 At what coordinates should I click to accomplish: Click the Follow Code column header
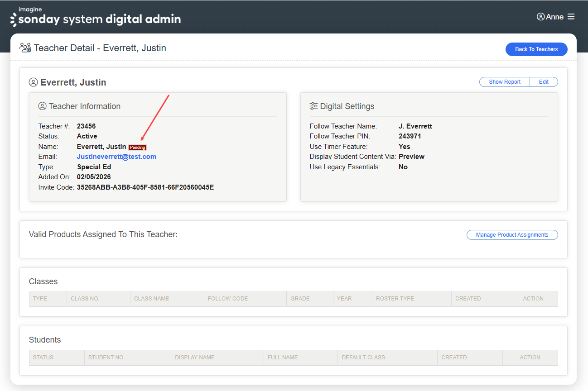point(227,299)
